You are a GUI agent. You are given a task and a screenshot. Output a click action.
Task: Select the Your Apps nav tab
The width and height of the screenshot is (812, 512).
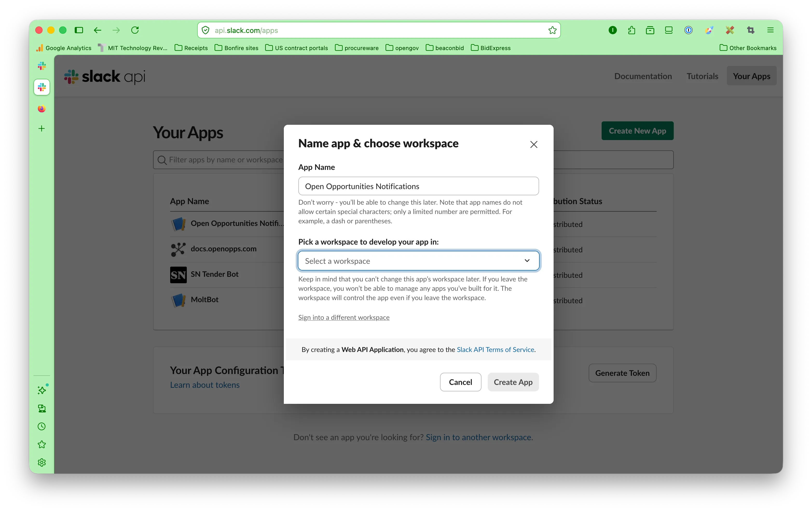[751, 76]
